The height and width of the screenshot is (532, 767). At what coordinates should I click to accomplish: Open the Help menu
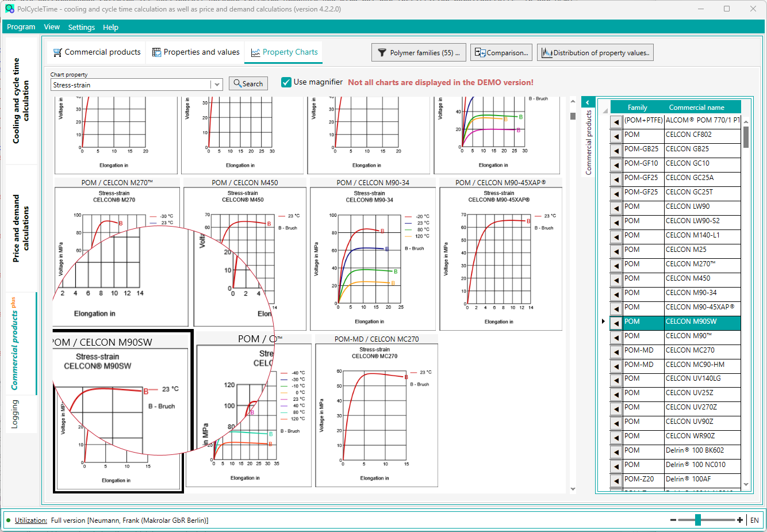click(x=110, y=27)
